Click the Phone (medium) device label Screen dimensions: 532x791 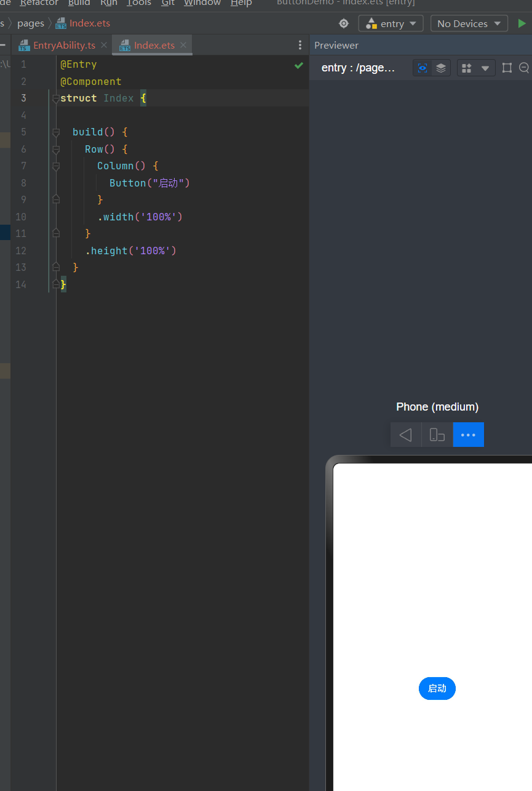click(437, 407)
